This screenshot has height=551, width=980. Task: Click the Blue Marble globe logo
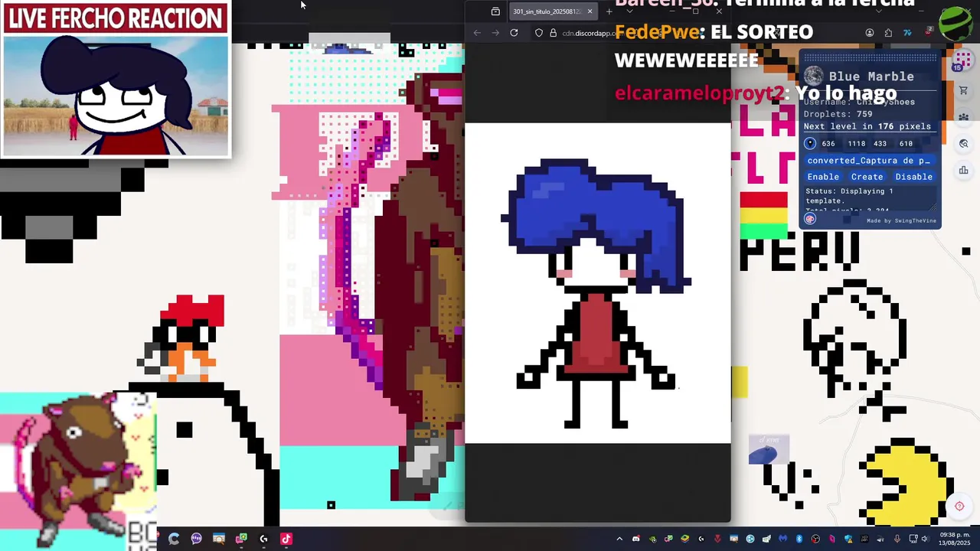click(x=814, y=76)
